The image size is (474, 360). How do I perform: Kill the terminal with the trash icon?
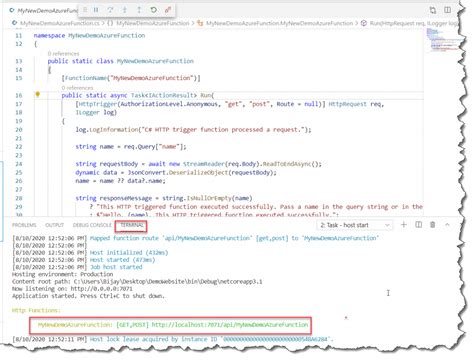pyautogui.click(x=433, y=225)
